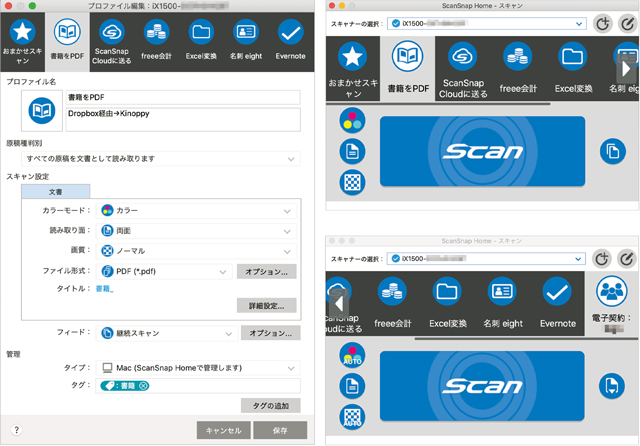Select ScanSnap Cloudに送る profile in profile editor
This screenshot has height=446, width=640.
tap(111, 42)
